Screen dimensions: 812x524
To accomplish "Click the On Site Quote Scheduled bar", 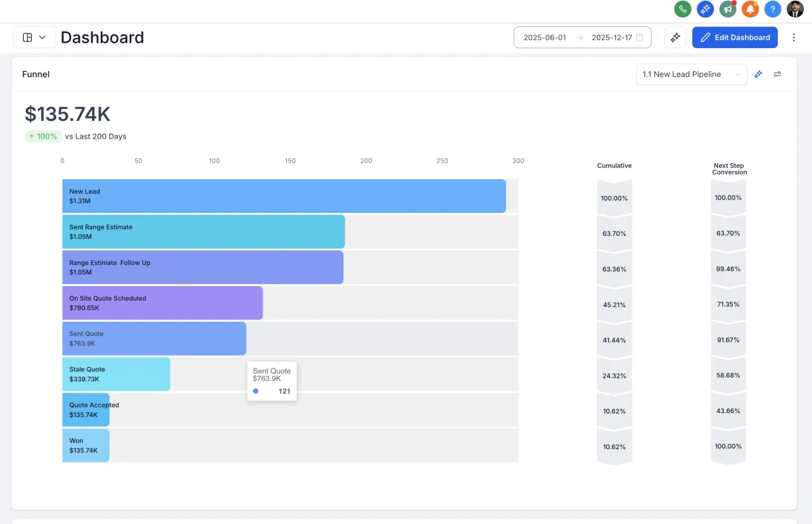I will [162, 303].
